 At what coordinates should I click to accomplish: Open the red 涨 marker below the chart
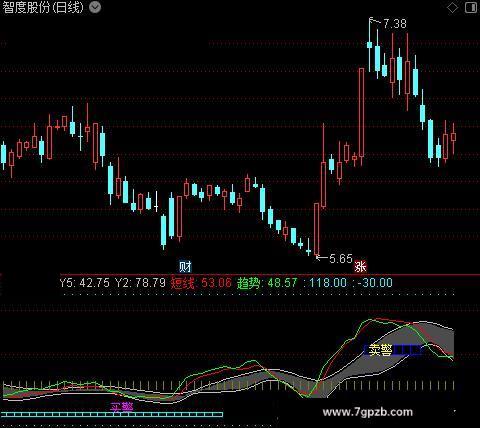pyautogui.click(x=360, y=266)
